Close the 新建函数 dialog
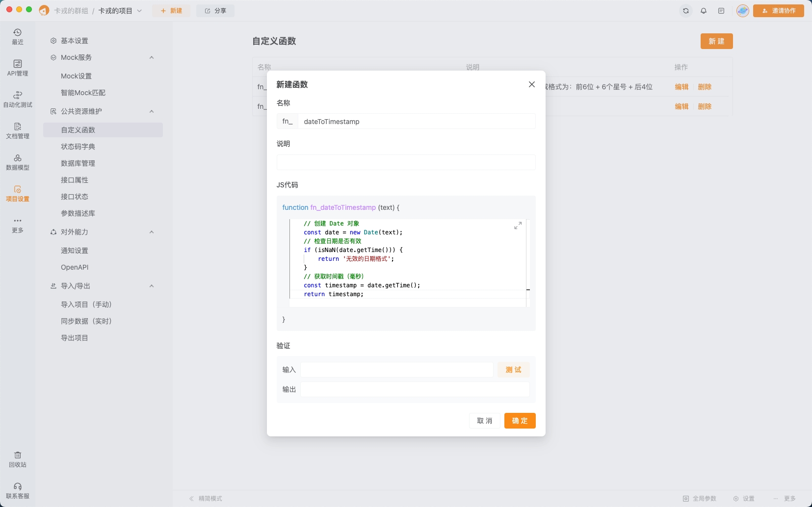This screenshot has width=812, height=507. click(532, 84)
